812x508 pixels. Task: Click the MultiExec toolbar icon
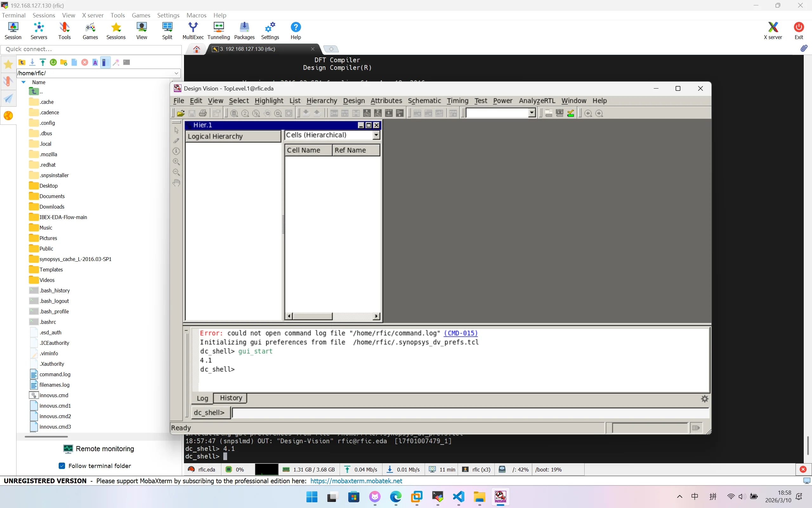pyautogui.click(x=193, y=31)
